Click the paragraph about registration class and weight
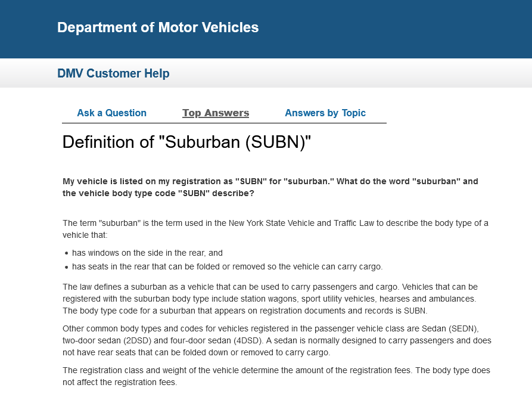Screen dimensions: 532x397 (x=276, y=376)
